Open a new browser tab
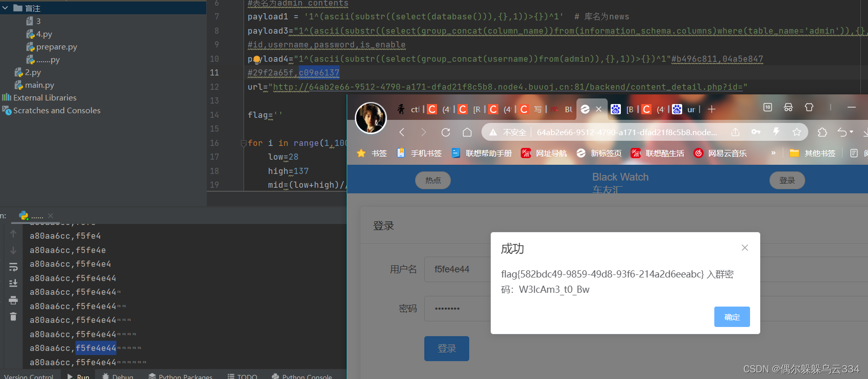868x379 pixels. pos(712,109)
